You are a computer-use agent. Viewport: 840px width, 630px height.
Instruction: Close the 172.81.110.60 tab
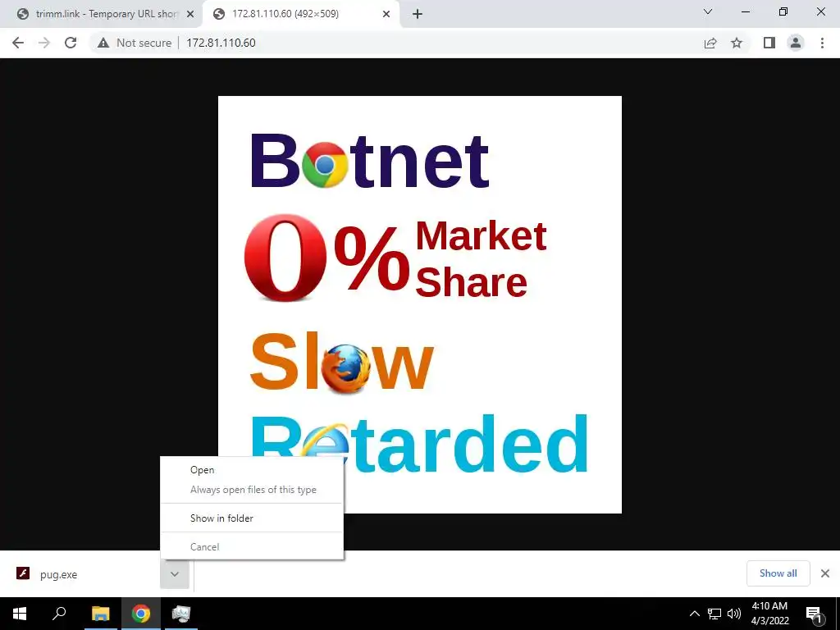[x=386, y=14]
